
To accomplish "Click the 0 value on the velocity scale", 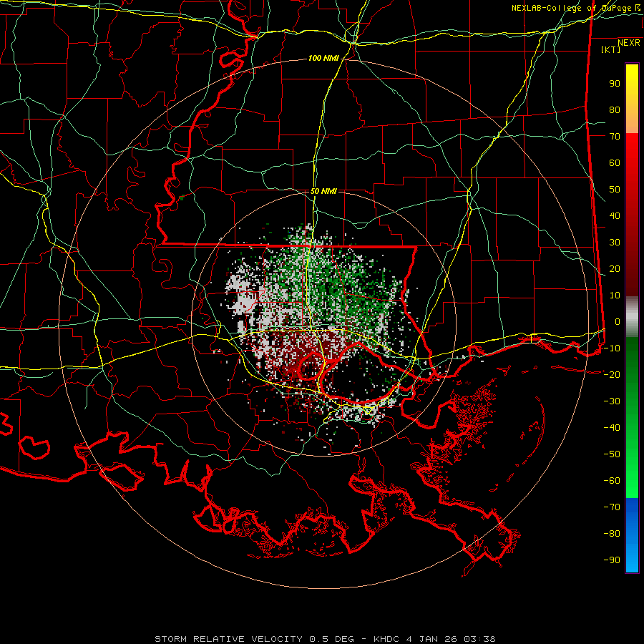I will (618, 321).
